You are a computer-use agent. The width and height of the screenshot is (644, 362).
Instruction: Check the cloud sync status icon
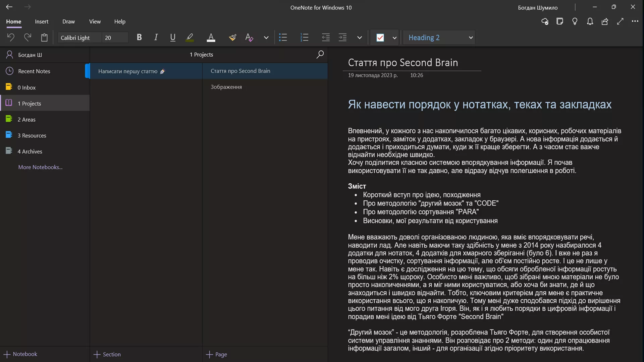pos(545,21)
